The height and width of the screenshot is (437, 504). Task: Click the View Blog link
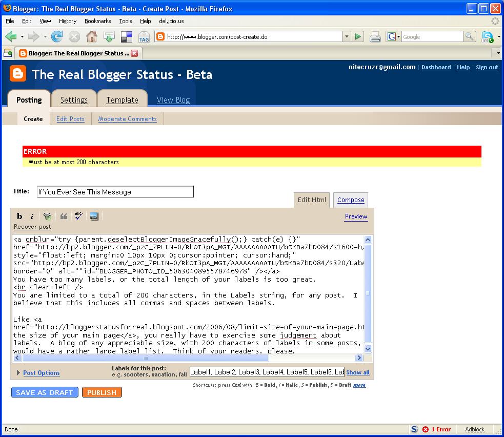pyautogui.click(x=173, y=100)
